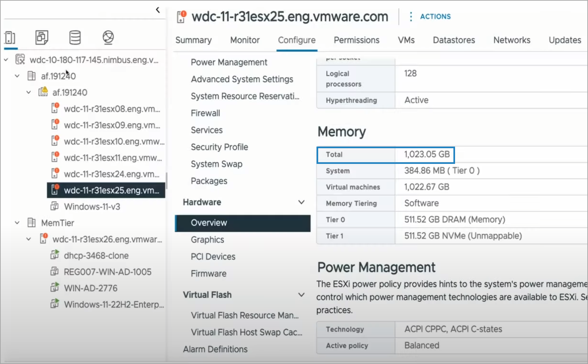Click host icon for selected wdc-11-r31esx25
The height and width of the screenshot is (364, 588).
click(55, 190)
